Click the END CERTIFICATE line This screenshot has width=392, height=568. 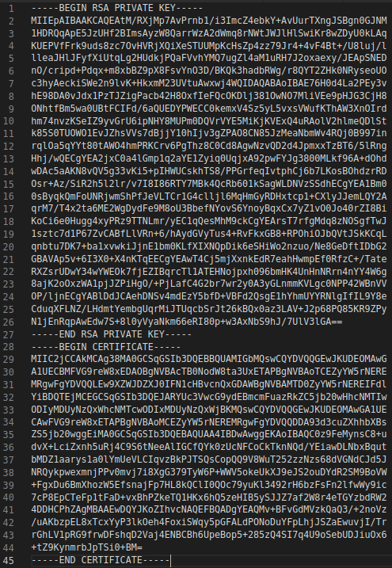pyautogui.click(x=101, y=560)
